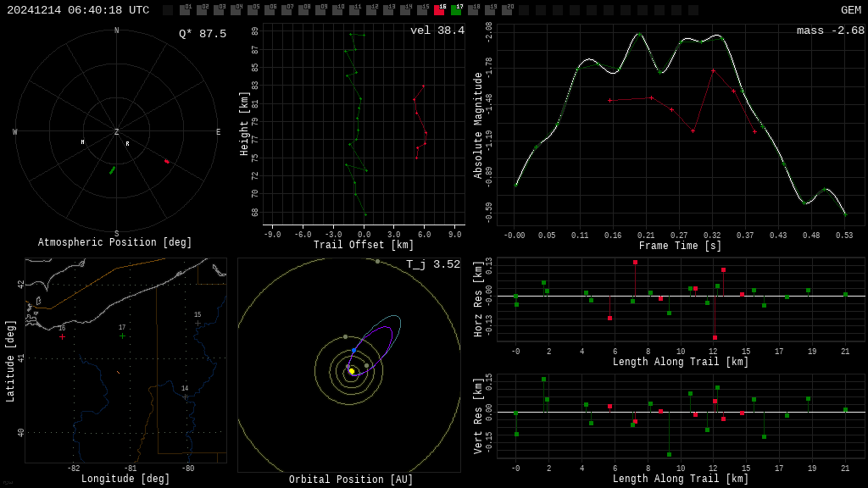The width and height of the screenshot is (868, 488).
Task: Click the timestamp 20241214 06:40:18 UTC
Action: tap(78, 10)
